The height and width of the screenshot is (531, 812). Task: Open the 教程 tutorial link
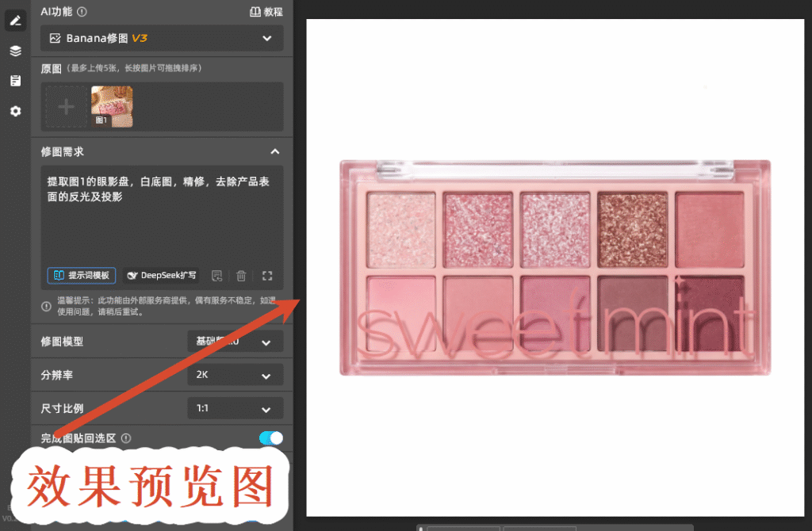[x=266, y=11]
